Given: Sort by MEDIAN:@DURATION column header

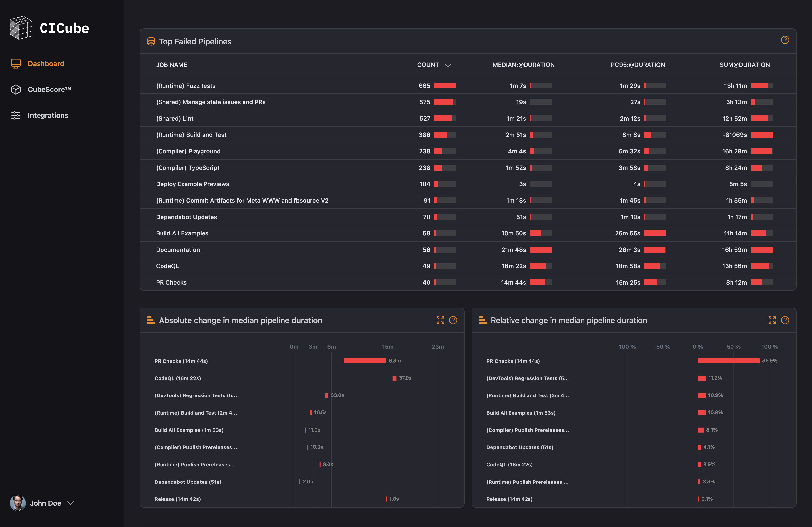Looking at the screenshot, I should [524, 65].
